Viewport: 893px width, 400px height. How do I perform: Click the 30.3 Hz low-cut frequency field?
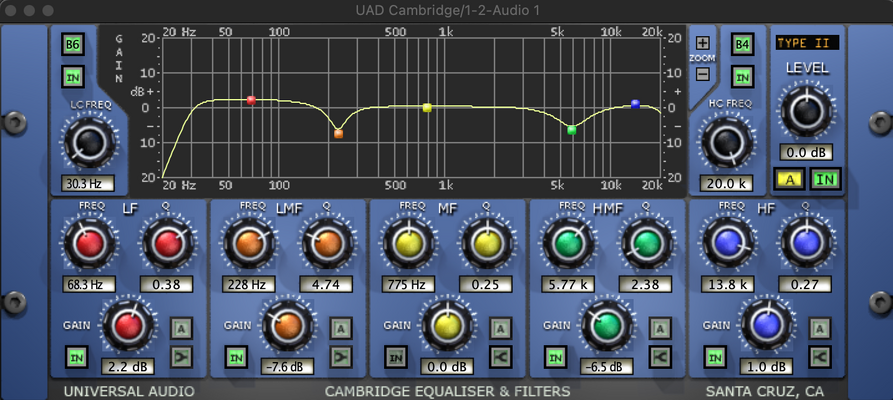[88, 183]
